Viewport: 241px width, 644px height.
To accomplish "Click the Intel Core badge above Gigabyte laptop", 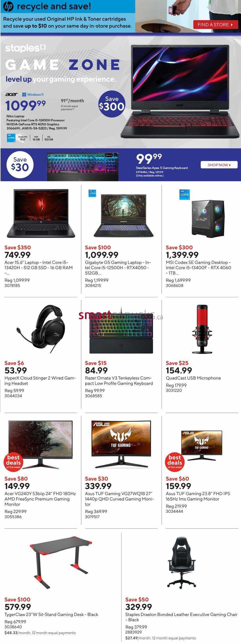I will tap(92, 193).
